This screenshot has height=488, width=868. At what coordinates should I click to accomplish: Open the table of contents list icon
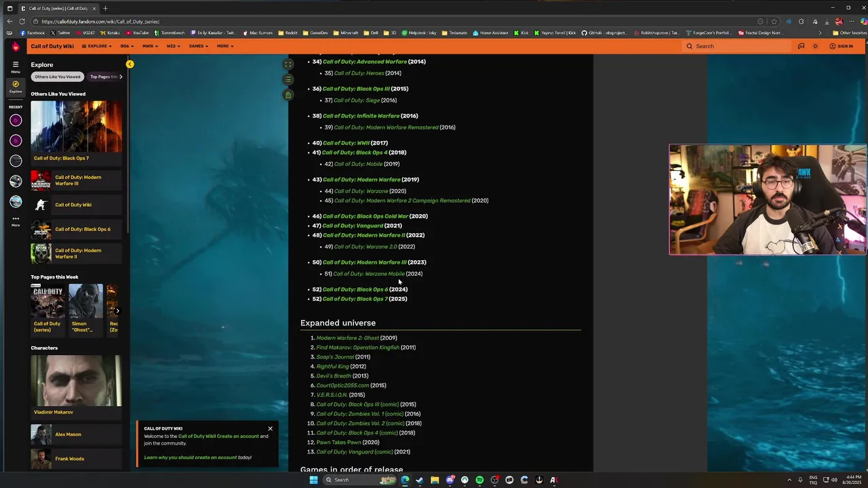click(x=288, y=79)
